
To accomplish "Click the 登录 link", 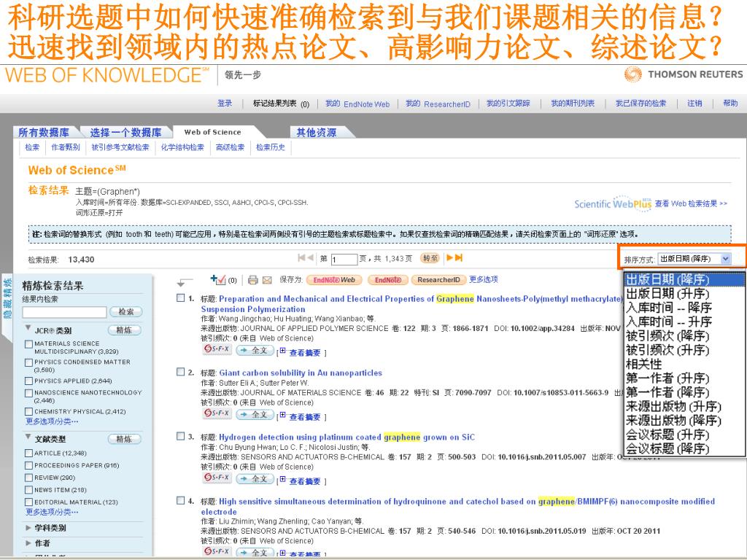I will [x=225, y=104].
